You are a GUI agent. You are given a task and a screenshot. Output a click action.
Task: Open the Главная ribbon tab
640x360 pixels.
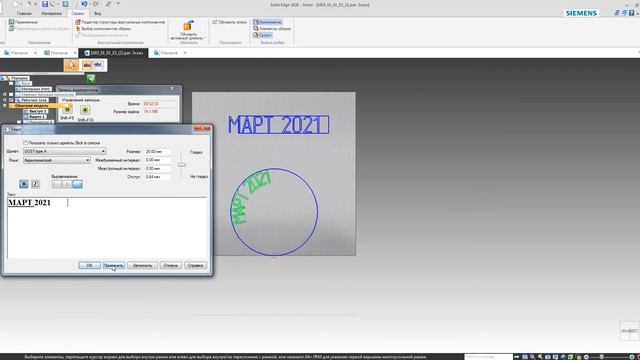coord(24,13)
